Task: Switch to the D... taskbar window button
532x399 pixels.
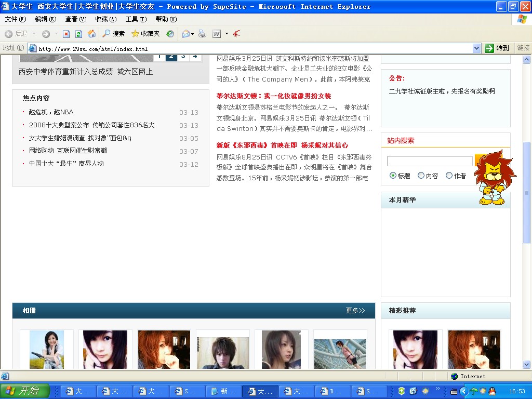Action: pos(333,391)
